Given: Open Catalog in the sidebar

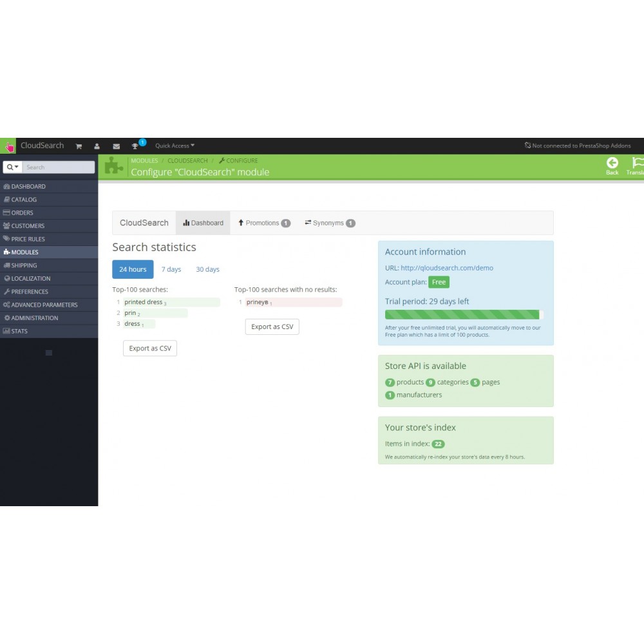Looking at the screenshot, I should pyautogui.click(x=49, y=200).
